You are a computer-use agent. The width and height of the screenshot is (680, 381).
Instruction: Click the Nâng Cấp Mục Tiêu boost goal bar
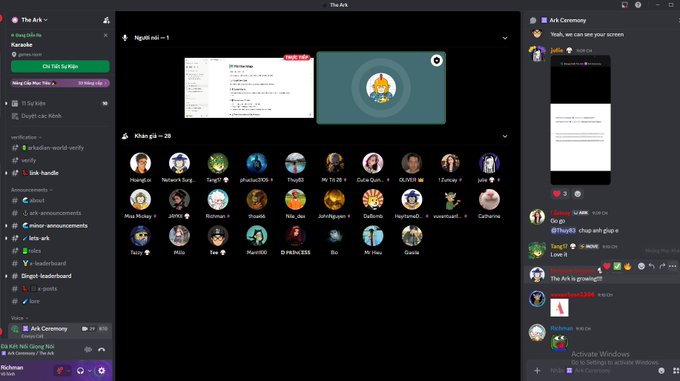[x=60, y=83]
